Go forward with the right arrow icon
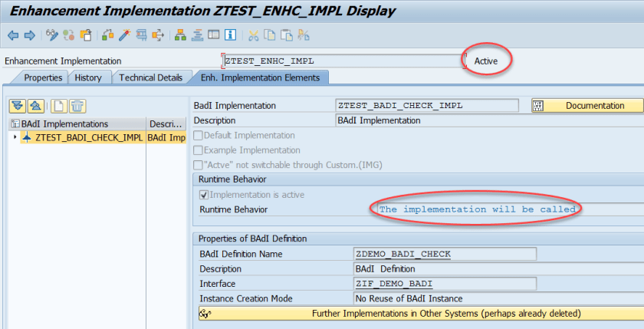 pos(30,35)
